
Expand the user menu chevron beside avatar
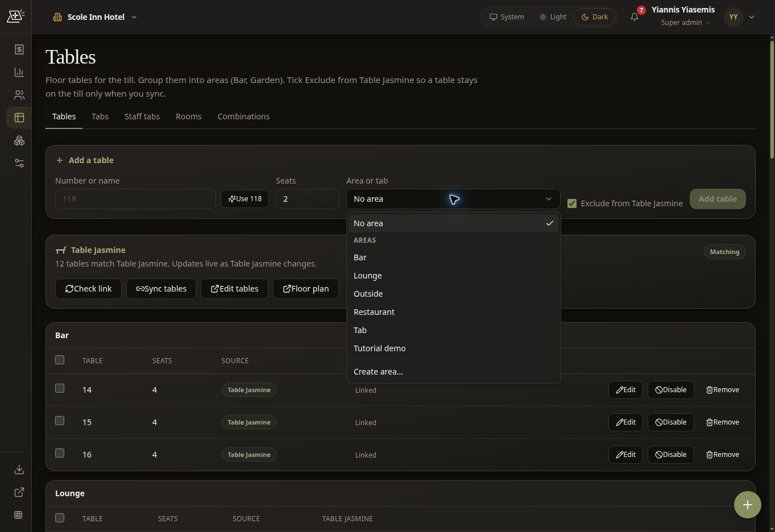click(x=752, y=17)
